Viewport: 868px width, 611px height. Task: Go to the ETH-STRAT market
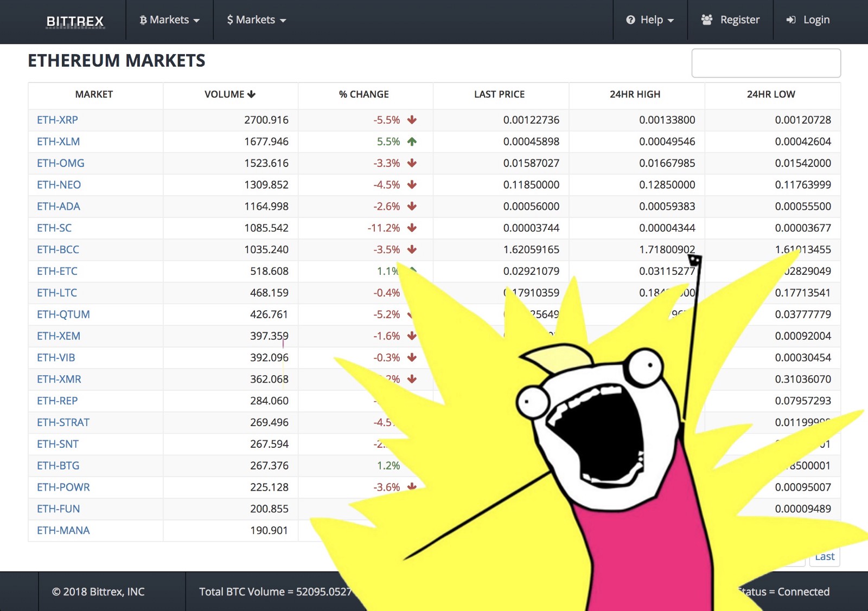(x=63, y=423)
